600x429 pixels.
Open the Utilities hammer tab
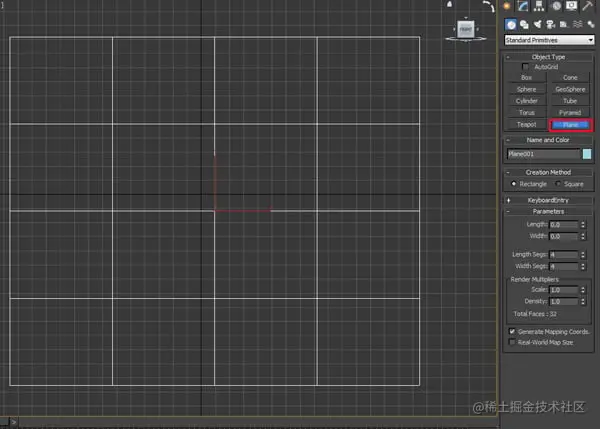tap(587, 6)
